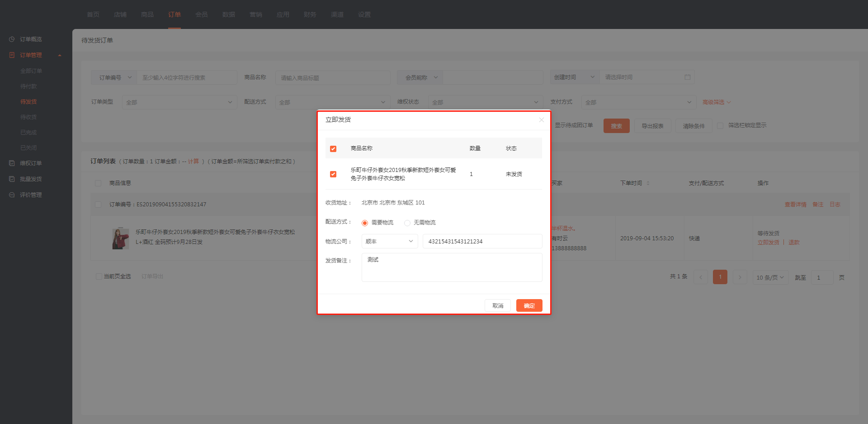Open the 设置 top tab

(x=364, y=14)
